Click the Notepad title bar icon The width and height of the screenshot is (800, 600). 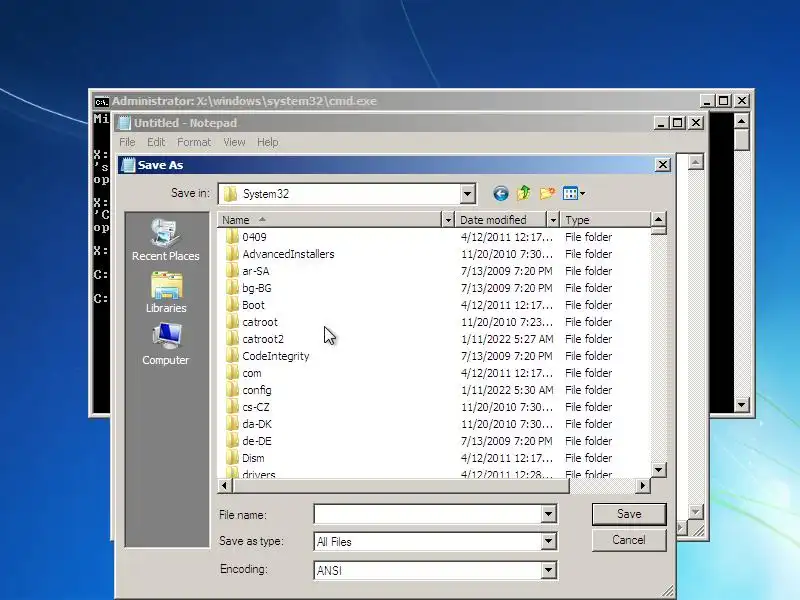click(123, 123)
